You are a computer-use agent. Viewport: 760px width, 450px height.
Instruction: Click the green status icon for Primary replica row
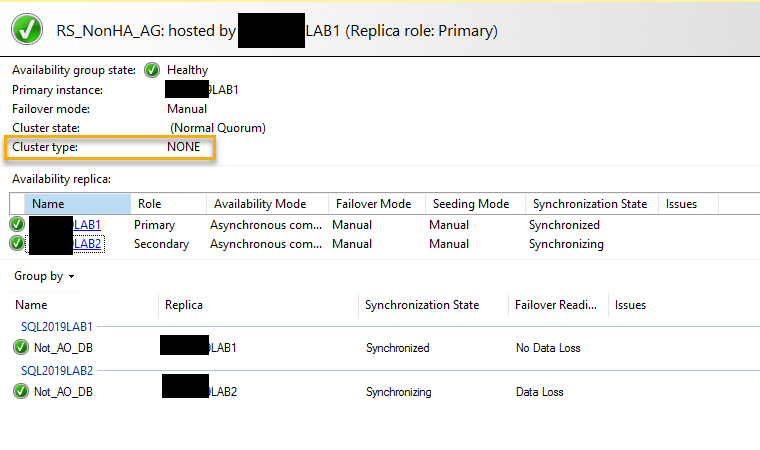(17, 225)
